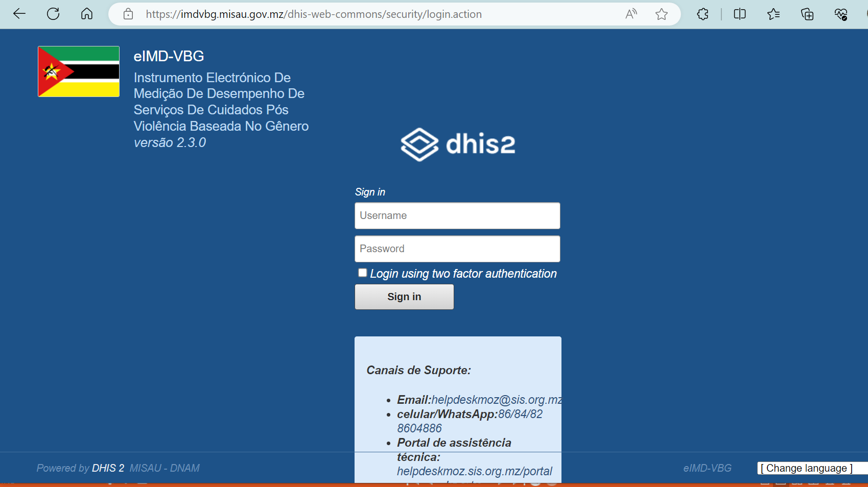Click the browser Back arrow

(x=19, y=14)
